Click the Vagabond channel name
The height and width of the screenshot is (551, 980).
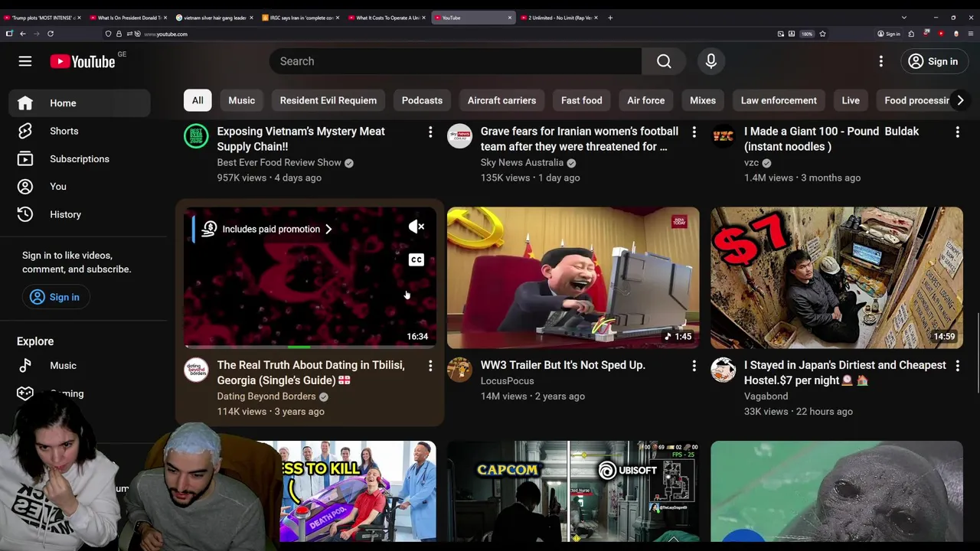click(x=766, y=396)
